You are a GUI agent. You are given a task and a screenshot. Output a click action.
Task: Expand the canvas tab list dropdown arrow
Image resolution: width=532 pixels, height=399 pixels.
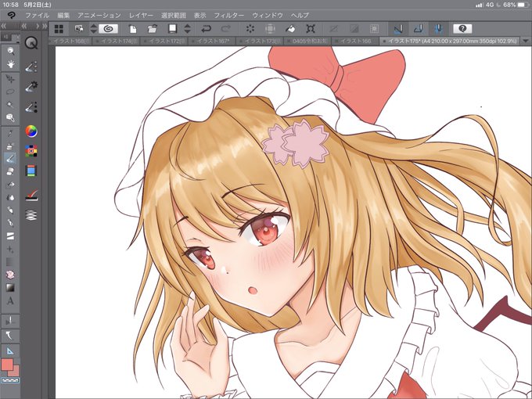[x=526, y=41]
